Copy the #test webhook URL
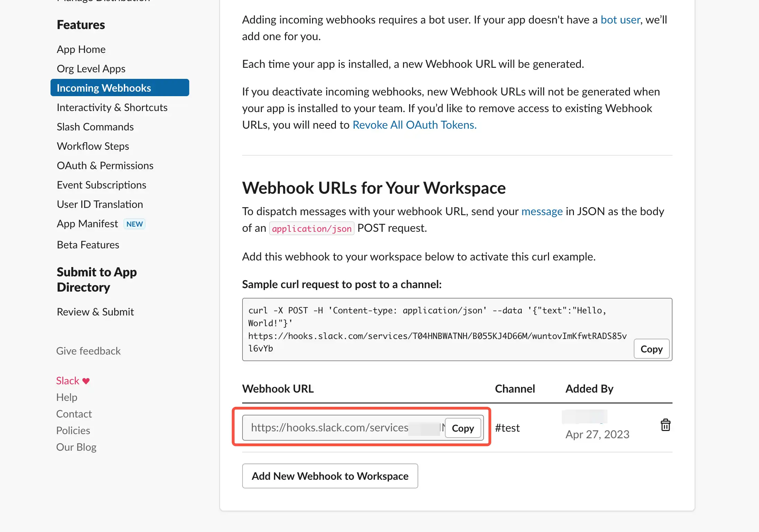759x532 pixels. click(463, 428)
